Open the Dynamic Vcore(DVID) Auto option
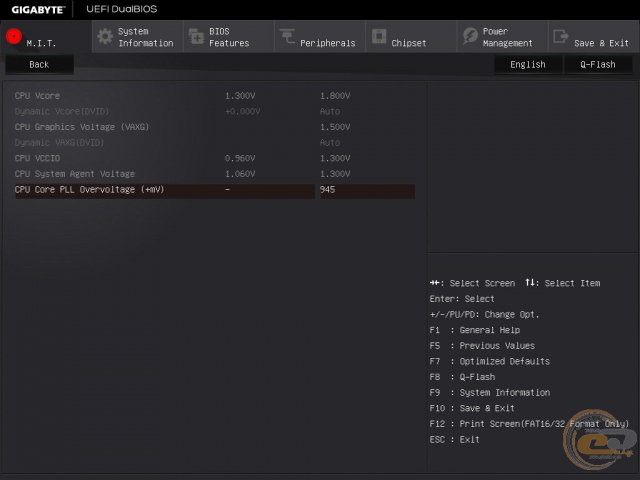 click(330, 111)
